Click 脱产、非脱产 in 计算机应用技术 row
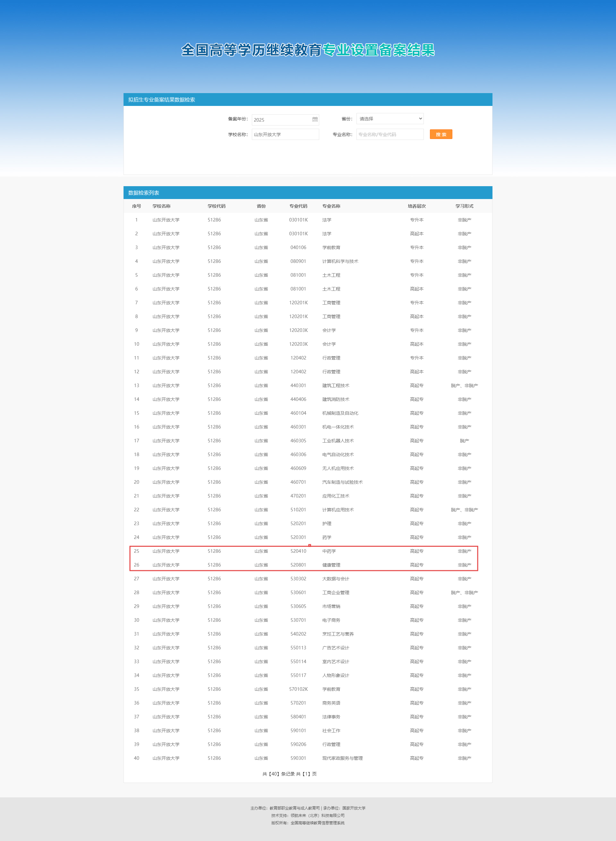616x841 pixels. click(x=464, y=510)
